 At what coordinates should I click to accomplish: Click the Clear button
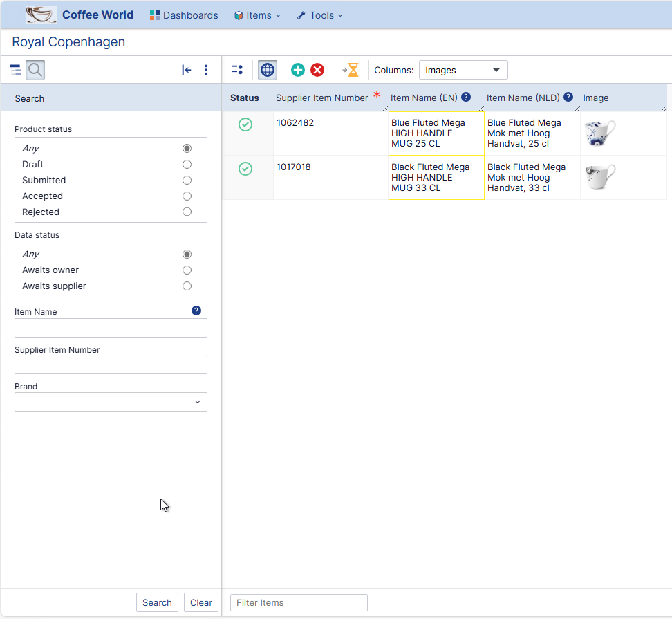[201, 602]
